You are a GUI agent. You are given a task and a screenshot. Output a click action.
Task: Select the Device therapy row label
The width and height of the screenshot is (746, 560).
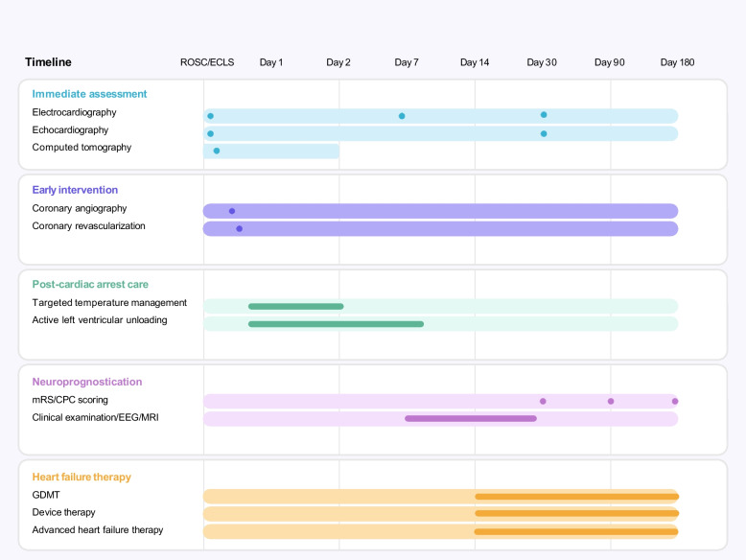click(x=63, y=512)
